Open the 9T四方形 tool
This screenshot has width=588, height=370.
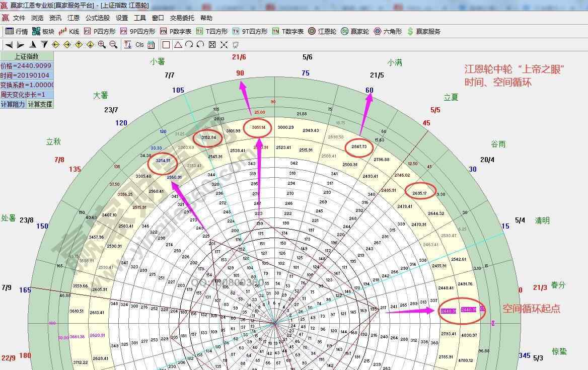tap(250, 32)
